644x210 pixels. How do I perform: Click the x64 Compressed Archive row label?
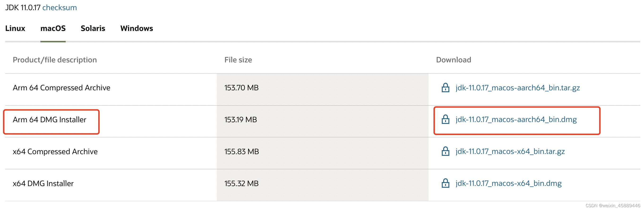(55, 151)
